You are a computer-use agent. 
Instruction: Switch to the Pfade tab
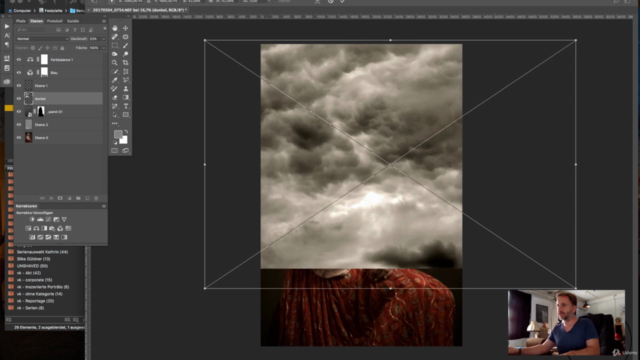[x=20, y=21]
